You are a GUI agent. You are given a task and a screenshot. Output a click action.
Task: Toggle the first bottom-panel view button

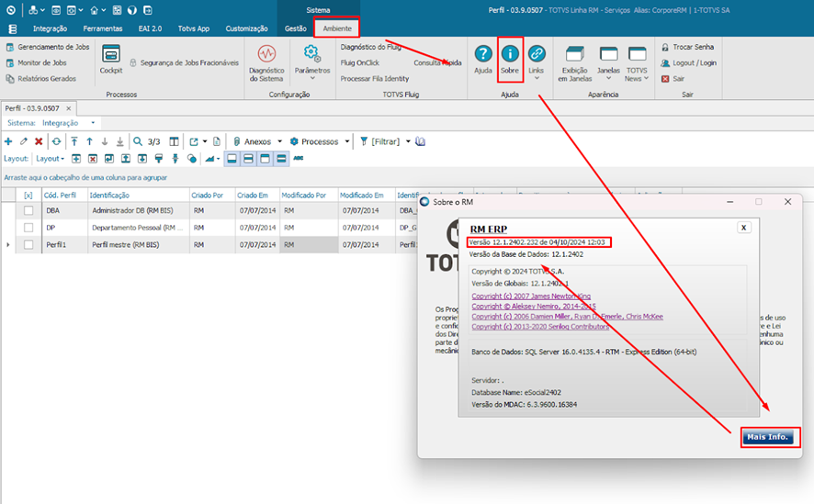click(232, 159)
